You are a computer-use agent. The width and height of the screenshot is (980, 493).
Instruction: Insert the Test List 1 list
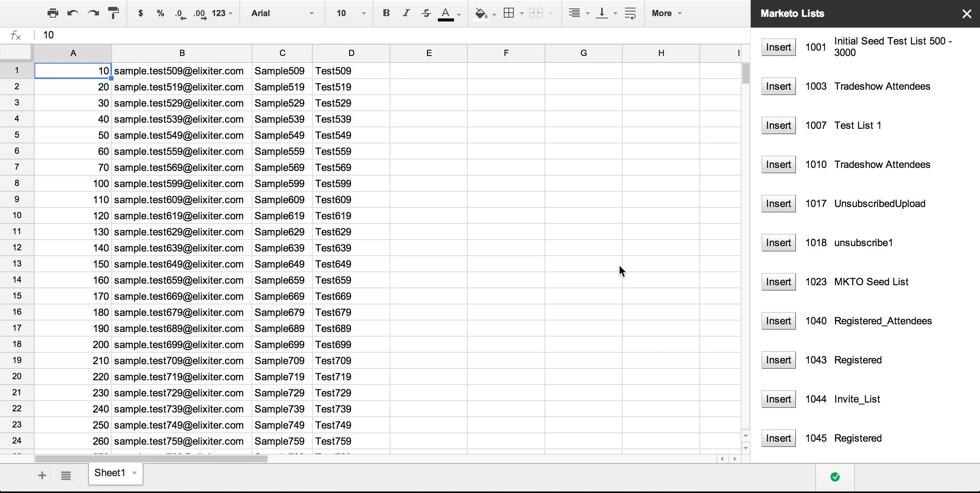[x=778, y=126]
